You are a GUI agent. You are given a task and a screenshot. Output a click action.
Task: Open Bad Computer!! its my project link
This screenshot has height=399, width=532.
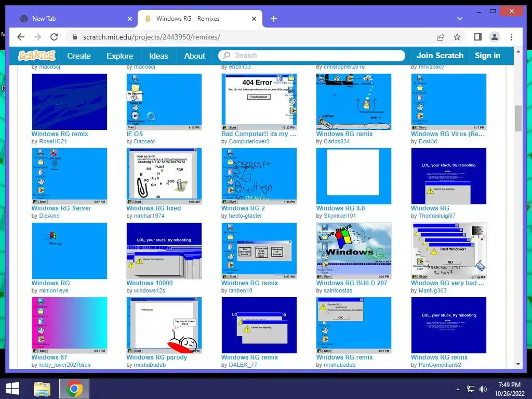(x=259, y=134)
